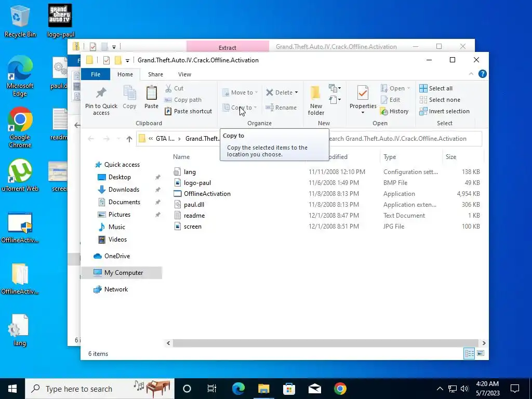Open recent locations dropdown arrow
532x399 pixels.
(118, 139)
